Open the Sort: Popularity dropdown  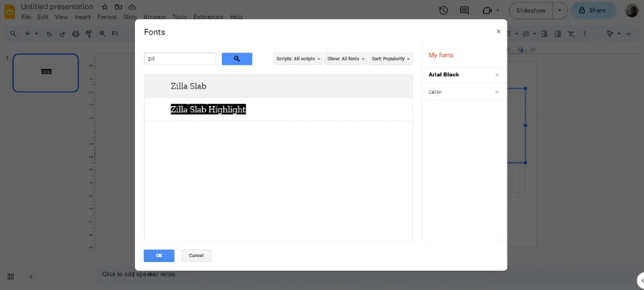pyautogui.click(x=390, y=59)
